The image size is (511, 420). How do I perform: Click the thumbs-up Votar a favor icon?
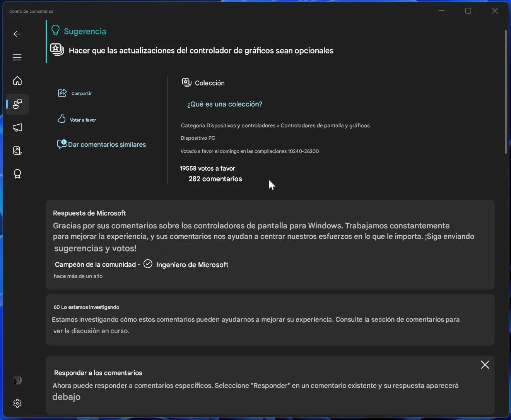pos(62,119)
